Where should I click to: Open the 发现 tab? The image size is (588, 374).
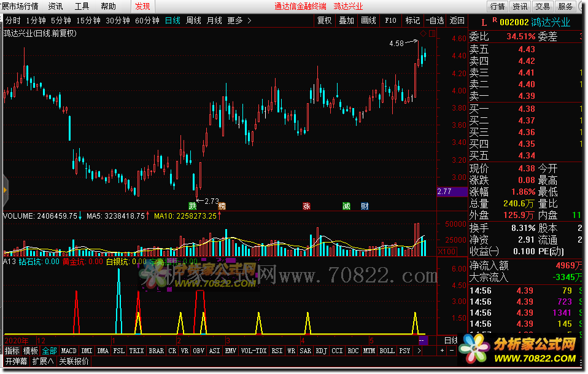coord(143,6)
